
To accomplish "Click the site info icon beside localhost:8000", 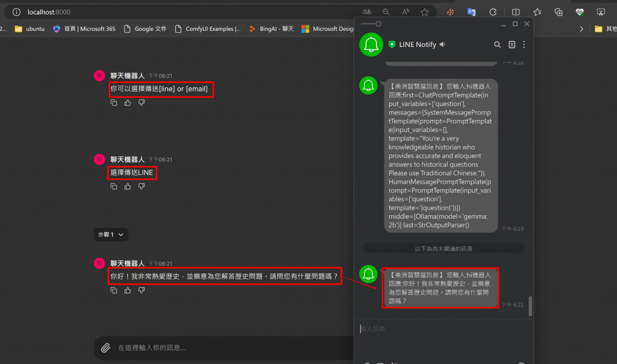I will pos(16,12).
